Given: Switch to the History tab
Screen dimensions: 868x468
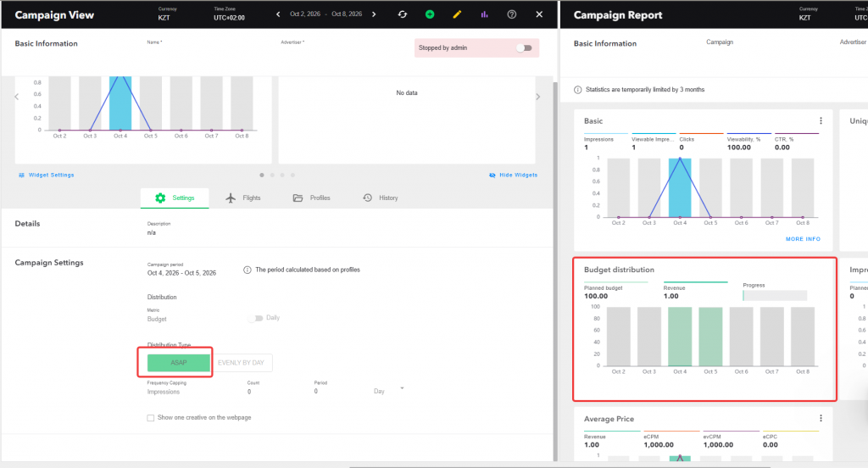Looking at the screenshot, I should point(381,198).
